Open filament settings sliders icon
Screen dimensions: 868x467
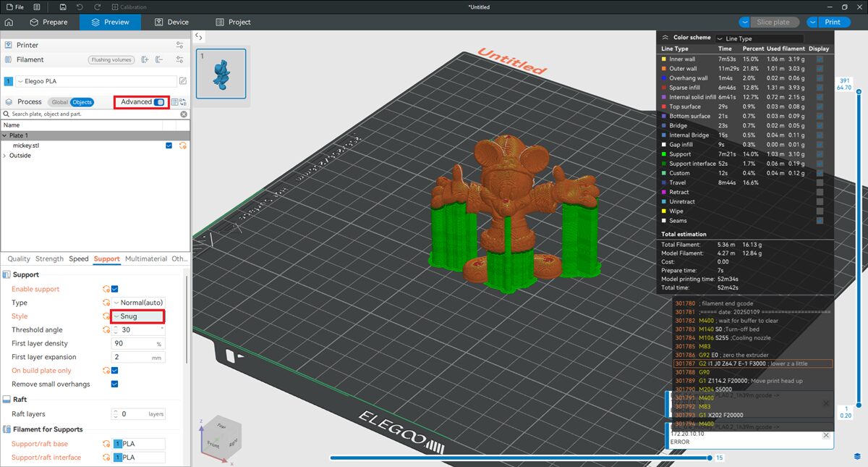(180, 59)
